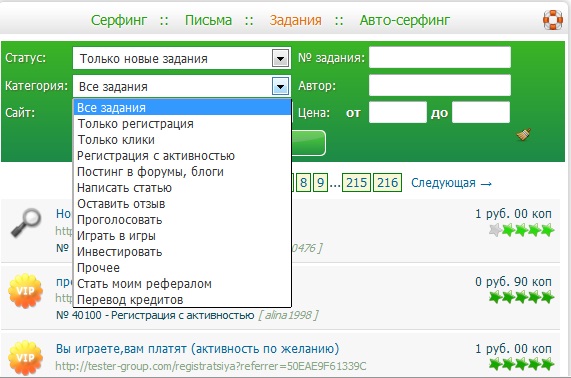Click the 'Сайт:' label

pyautogui.click(x=20, y=113)
